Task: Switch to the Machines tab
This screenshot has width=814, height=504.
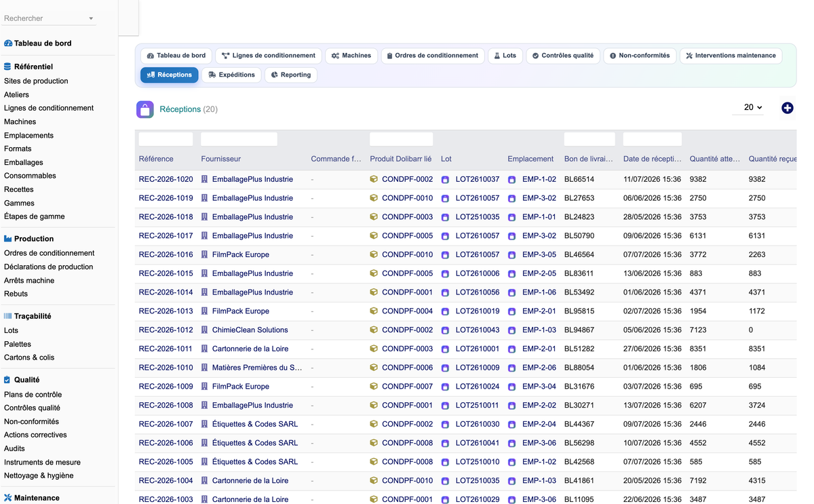Action: coord(351,56)
